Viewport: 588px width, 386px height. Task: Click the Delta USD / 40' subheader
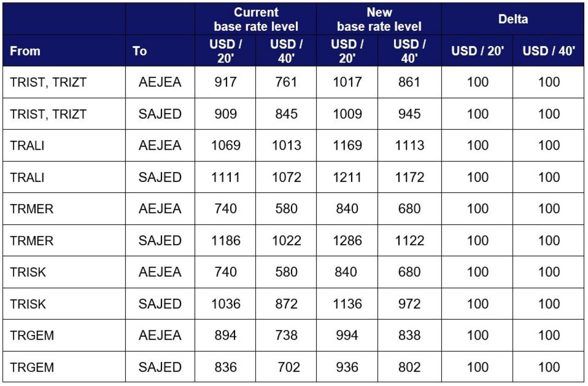pos(549,51)
